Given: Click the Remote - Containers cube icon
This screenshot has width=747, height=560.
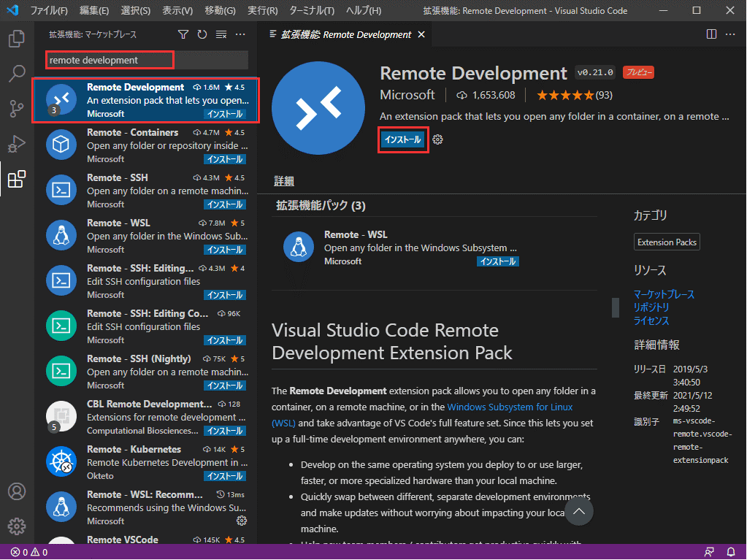Looking at the screenshot, I should 61,145.
